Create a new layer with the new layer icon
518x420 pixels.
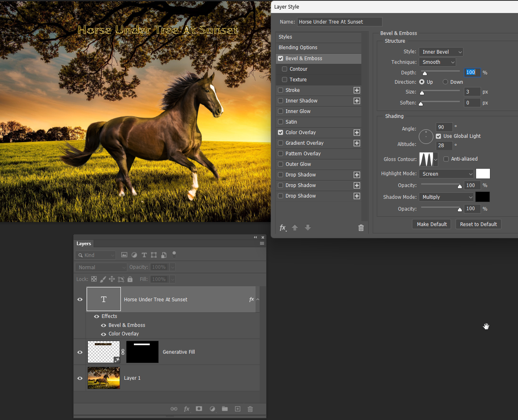[x=238, y=409]
